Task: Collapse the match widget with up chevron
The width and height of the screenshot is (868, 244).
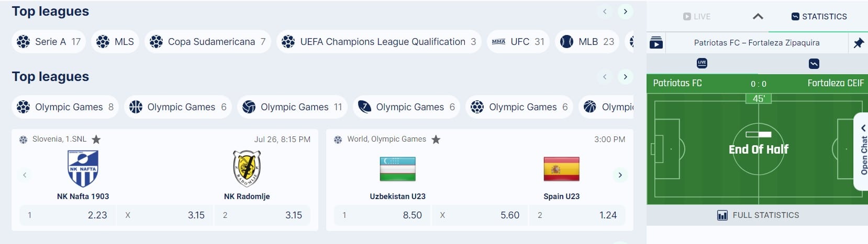Action: 758,17
